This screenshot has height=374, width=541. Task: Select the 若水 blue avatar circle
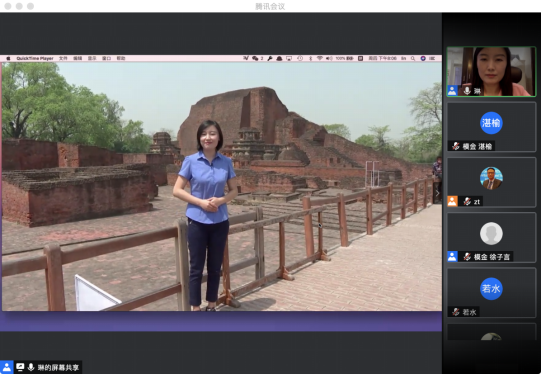click(x=491, y=289)
